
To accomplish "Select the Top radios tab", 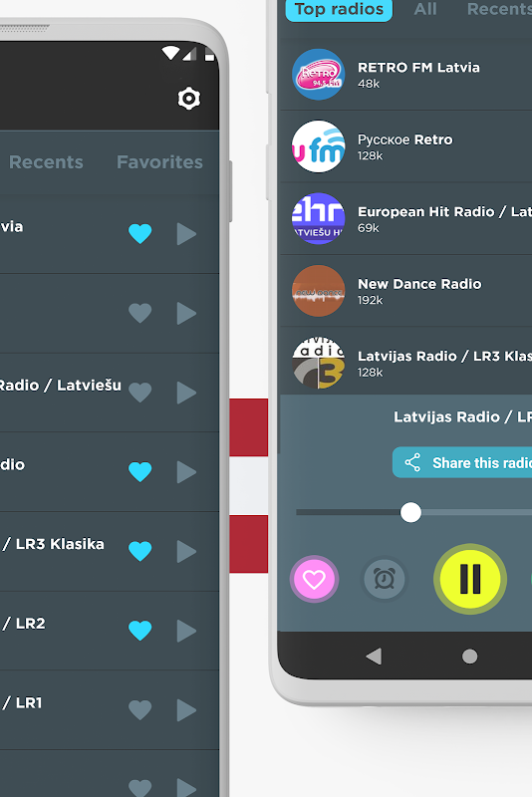I will [x=339, y=9].
